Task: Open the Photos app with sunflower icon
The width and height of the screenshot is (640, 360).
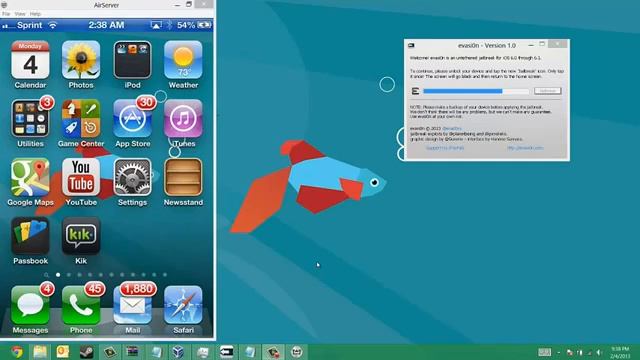Action: [81, 60]
